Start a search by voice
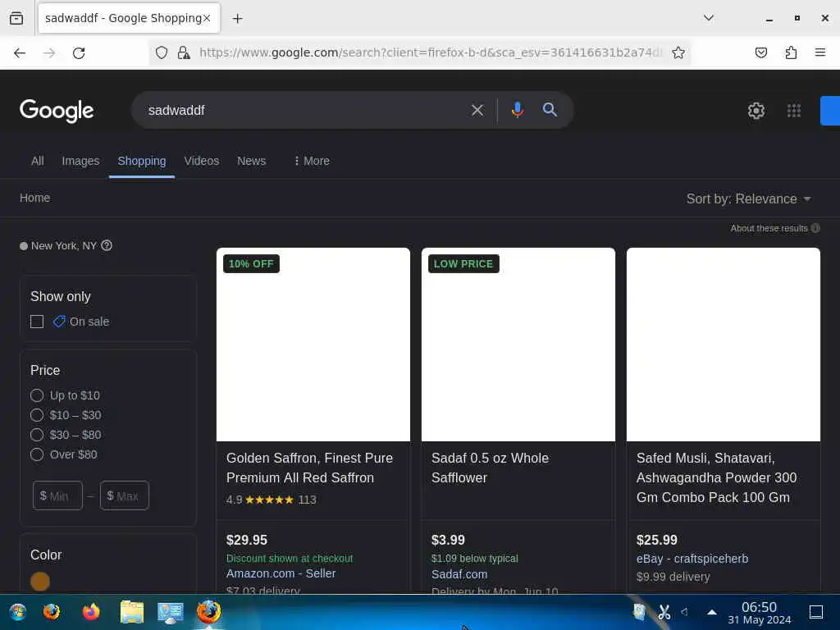 pos(517,110)
